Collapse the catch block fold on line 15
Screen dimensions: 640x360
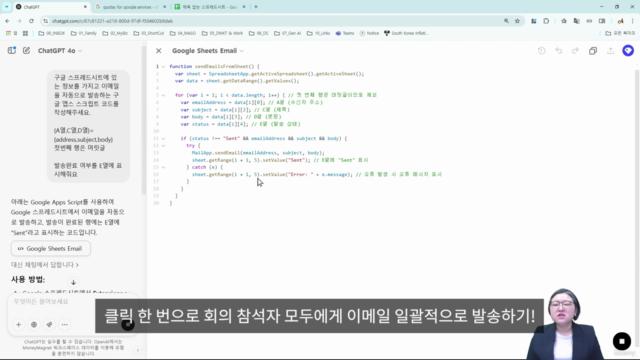(x=163, y=167)
